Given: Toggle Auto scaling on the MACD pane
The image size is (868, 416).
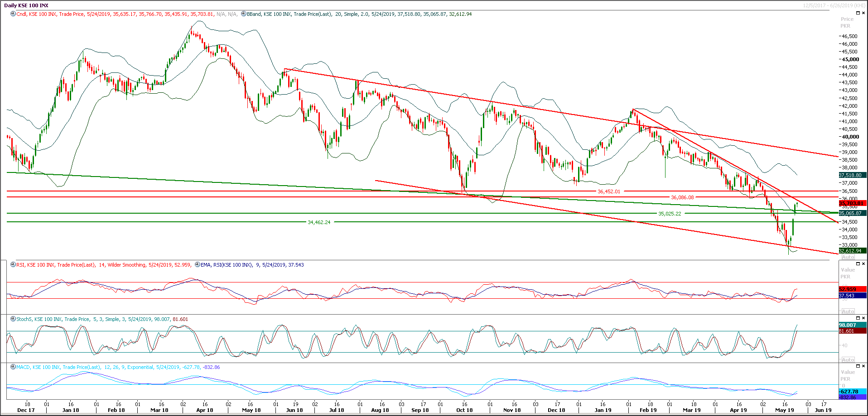Looking at the screenshot, I should point(848,406).
